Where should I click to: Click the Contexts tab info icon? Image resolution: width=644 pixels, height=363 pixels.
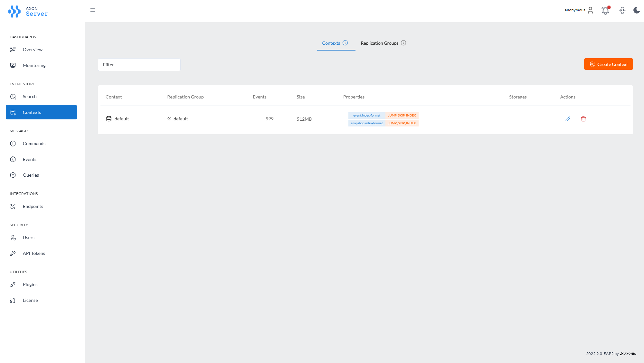(x=346, y=42)
